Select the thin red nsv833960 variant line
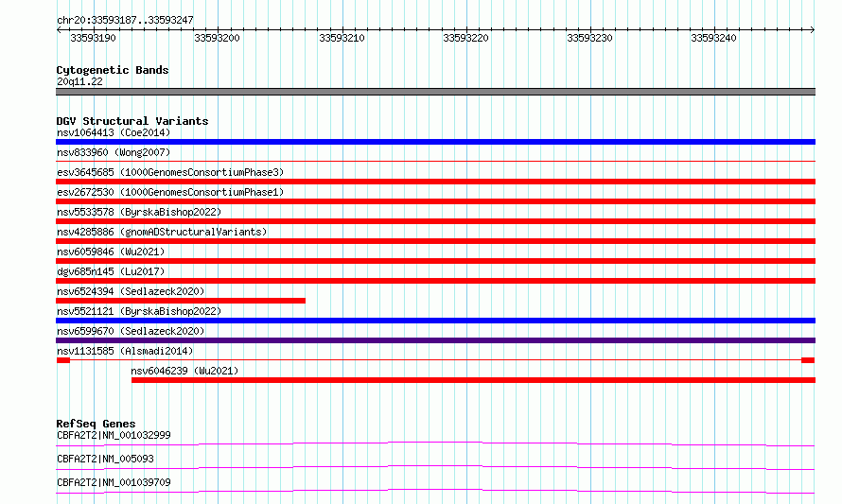 435,161
